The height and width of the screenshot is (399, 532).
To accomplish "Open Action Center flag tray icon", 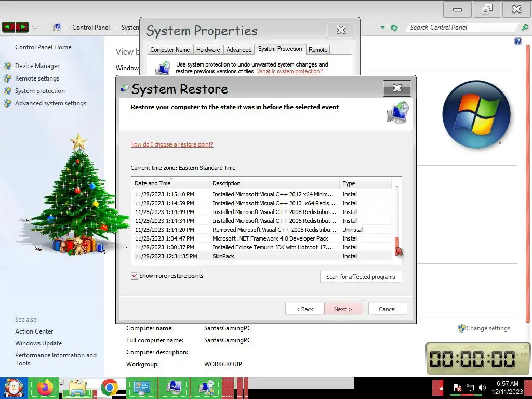I will [x=457, y=388].
